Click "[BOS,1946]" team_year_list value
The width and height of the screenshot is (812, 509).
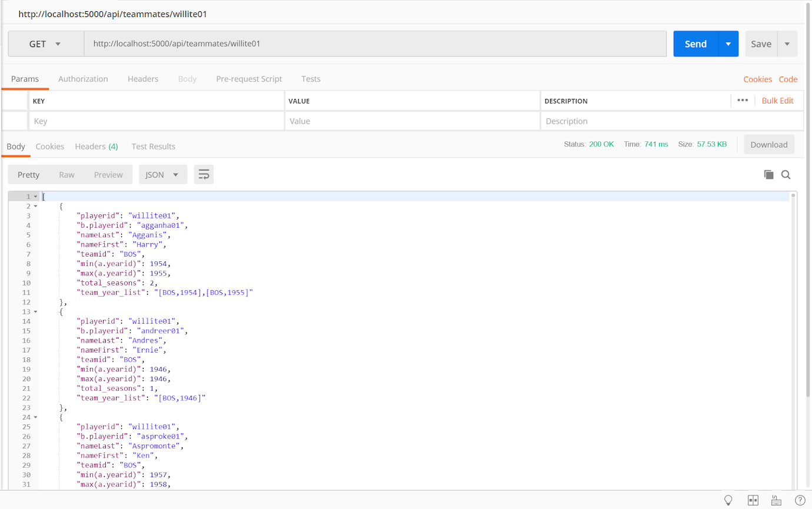pos(180,398)
